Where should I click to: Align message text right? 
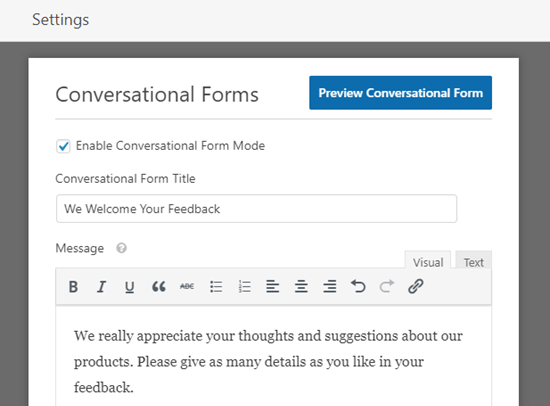click(x=330, y=287)
